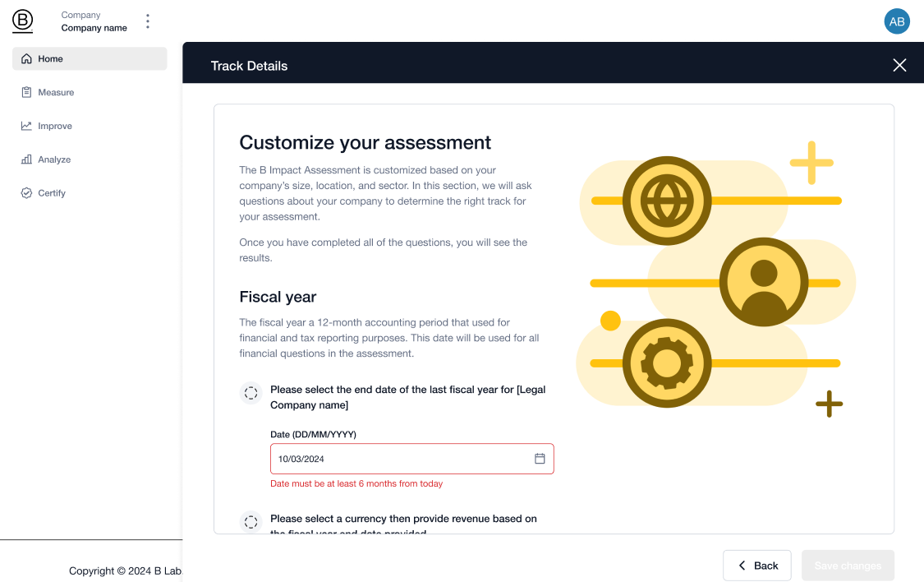Open the AB user avatar menu
Image resolution: width=924 pixels, height=582 pixels.
coord(896,21)
